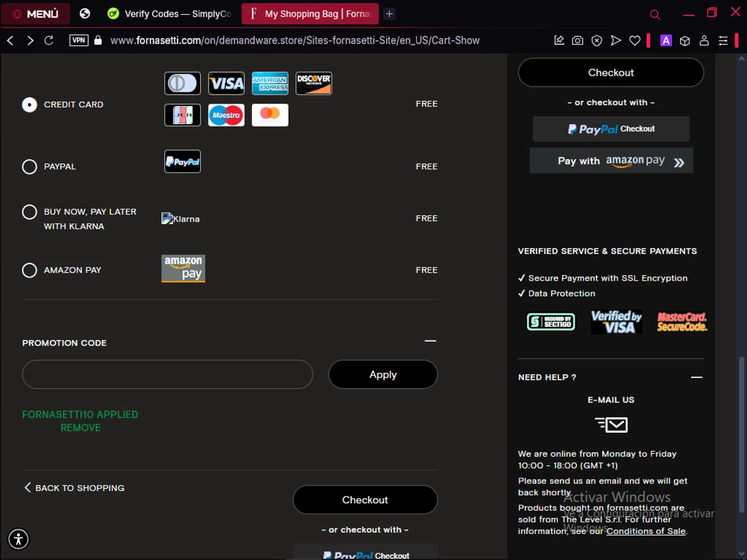This screenshot has width=747, height=560.
Task: Click the address bar URL
Action: [x=295, y=40]
